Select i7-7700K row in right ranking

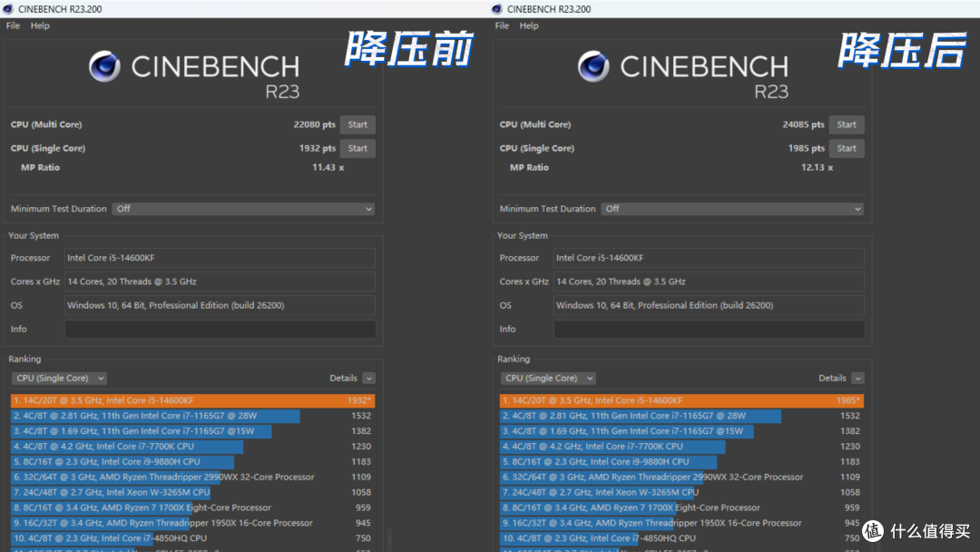point(681,447)
